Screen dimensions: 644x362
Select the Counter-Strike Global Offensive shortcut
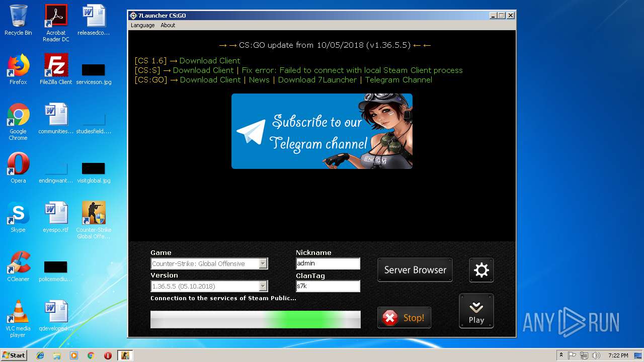(x=94, y=220)
